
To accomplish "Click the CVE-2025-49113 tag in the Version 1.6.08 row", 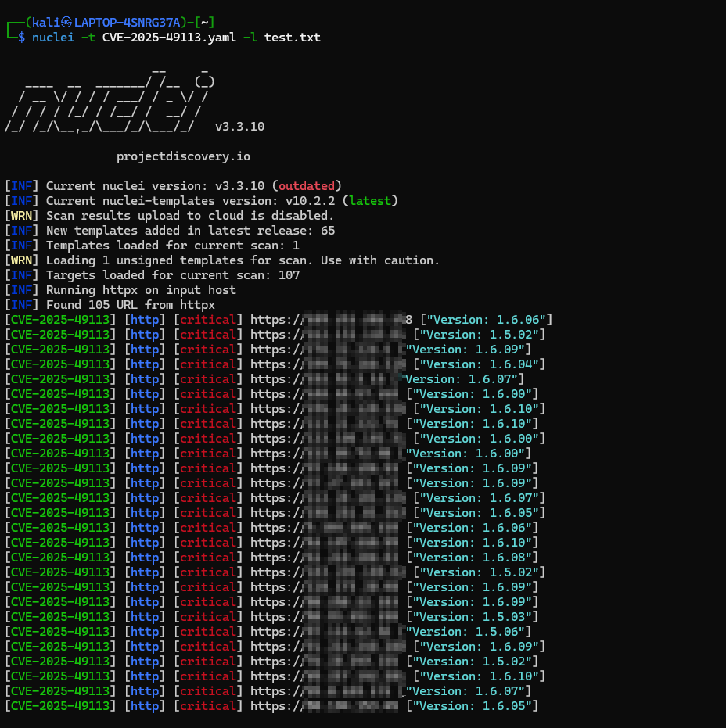I will coord(60,558).
